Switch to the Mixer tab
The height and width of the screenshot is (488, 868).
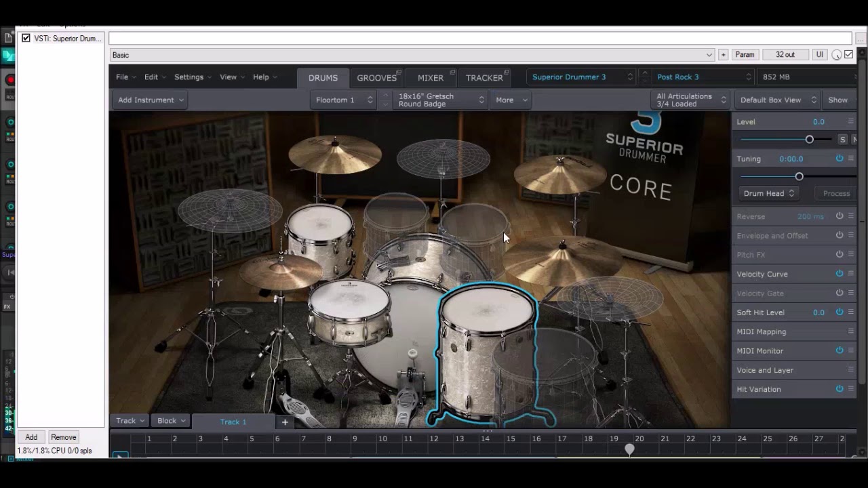coord(431,78)
